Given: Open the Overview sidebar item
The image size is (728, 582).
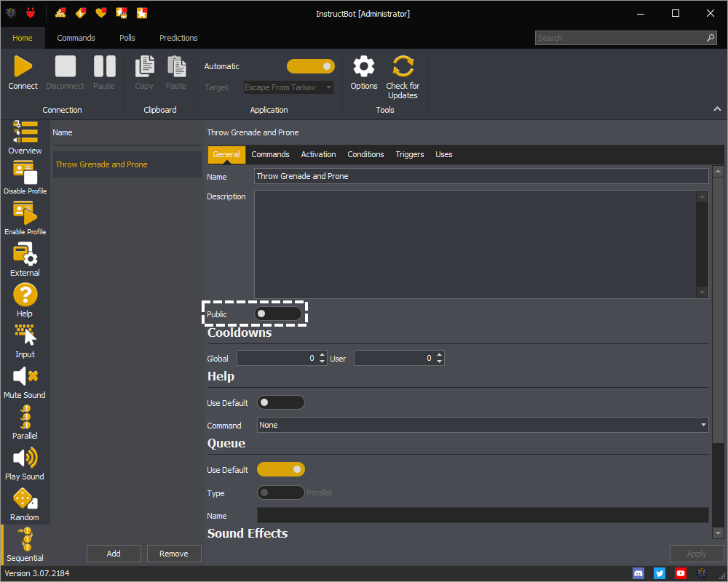Looking at the screenshot, I should pyautogui.click(x=25, y=137).
